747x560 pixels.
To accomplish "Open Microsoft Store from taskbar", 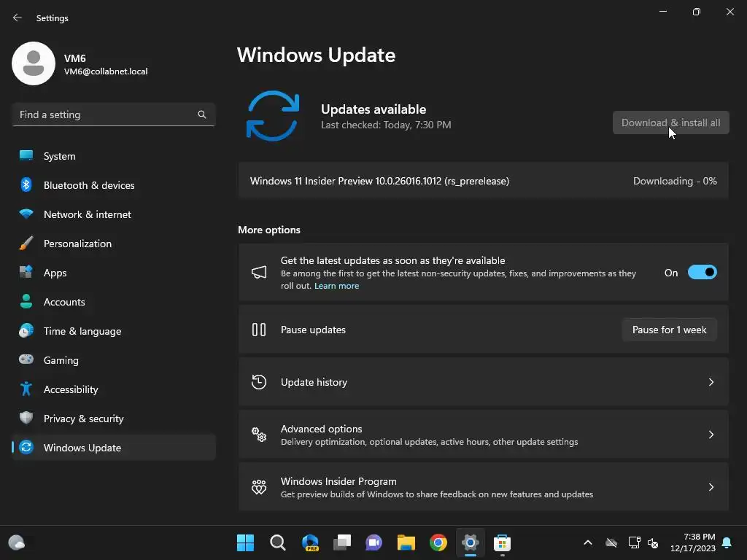I will [502, 542].
